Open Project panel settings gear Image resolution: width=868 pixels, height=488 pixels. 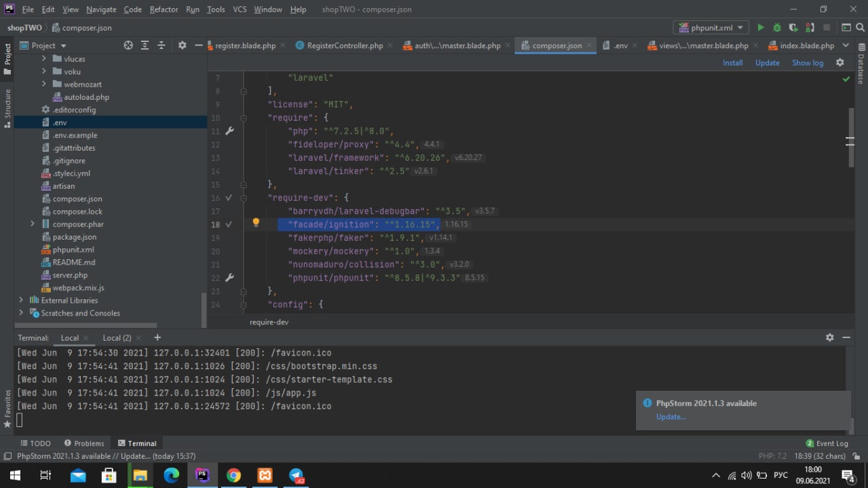(x=182, y=45)
